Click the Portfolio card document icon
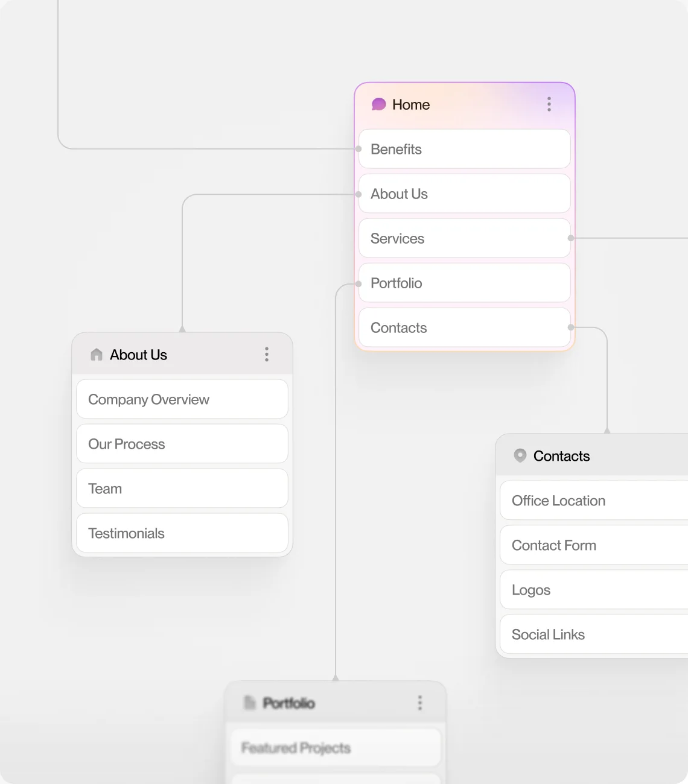This screenshot has width=688, height=784. (x=249, y=703)
